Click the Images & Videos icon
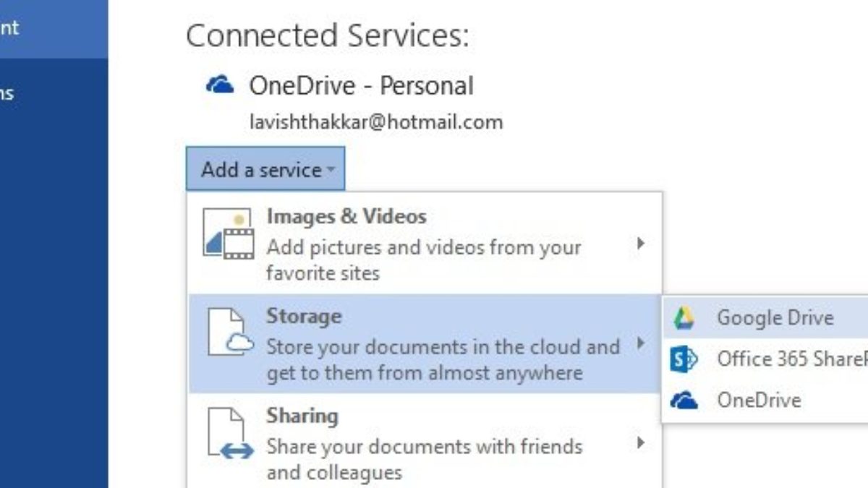 228,234
